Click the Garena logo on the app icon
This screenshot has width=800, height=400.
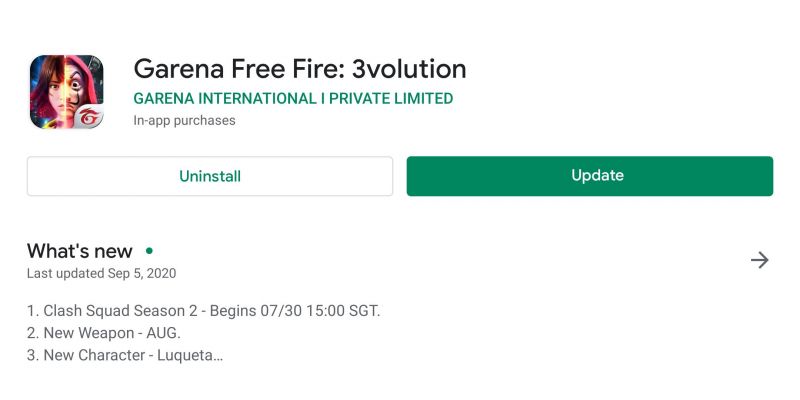pyautogui.click(x=90, y=117)
